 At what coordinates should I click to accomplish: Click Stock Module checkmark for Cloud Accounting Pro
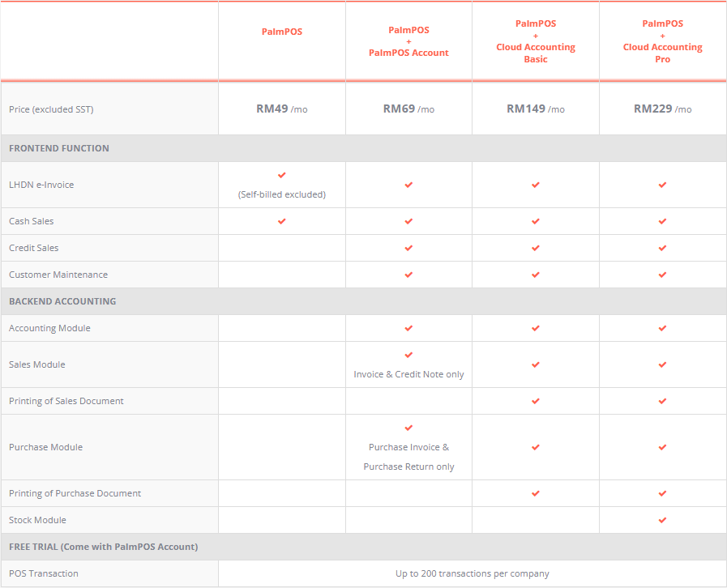pos(662,520)
